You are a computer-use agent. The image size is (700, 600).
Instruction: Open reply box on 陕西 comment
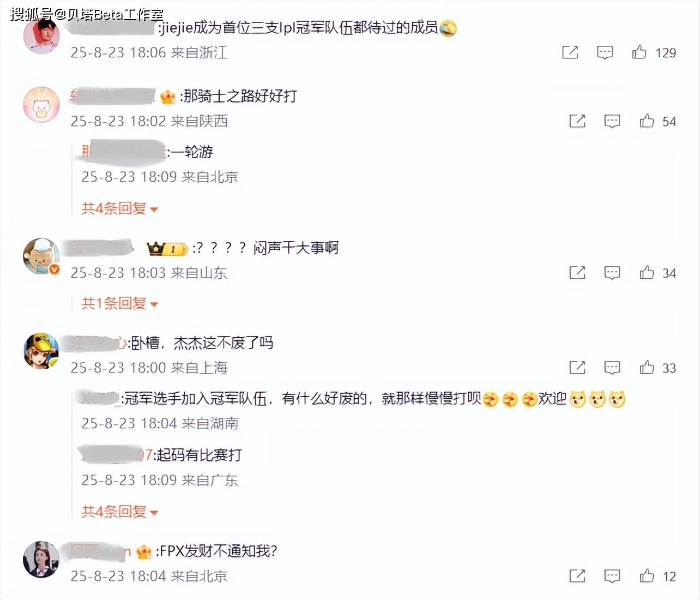pos(612,121)
